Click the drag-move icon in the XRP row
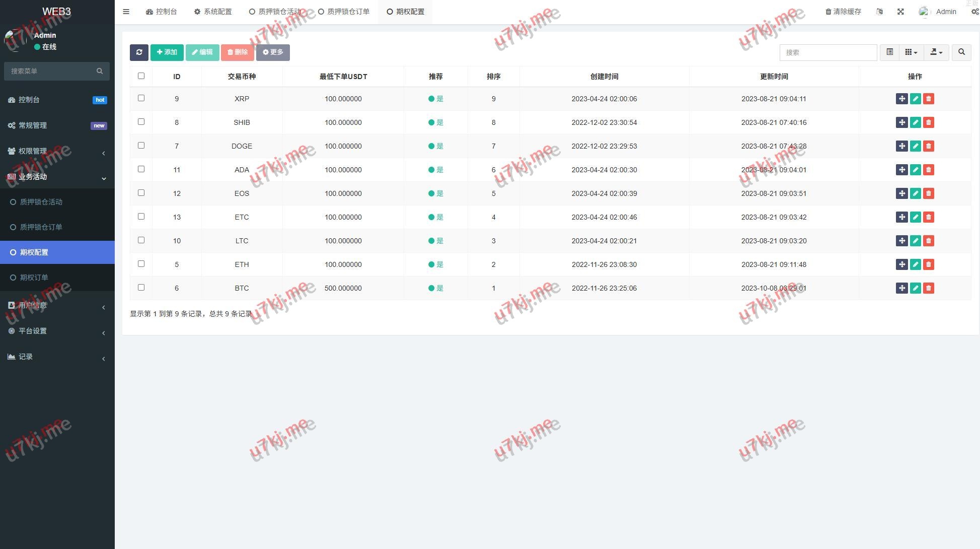Image resolution: width=980 pixels, height=549 pixels. pos(901,99)
